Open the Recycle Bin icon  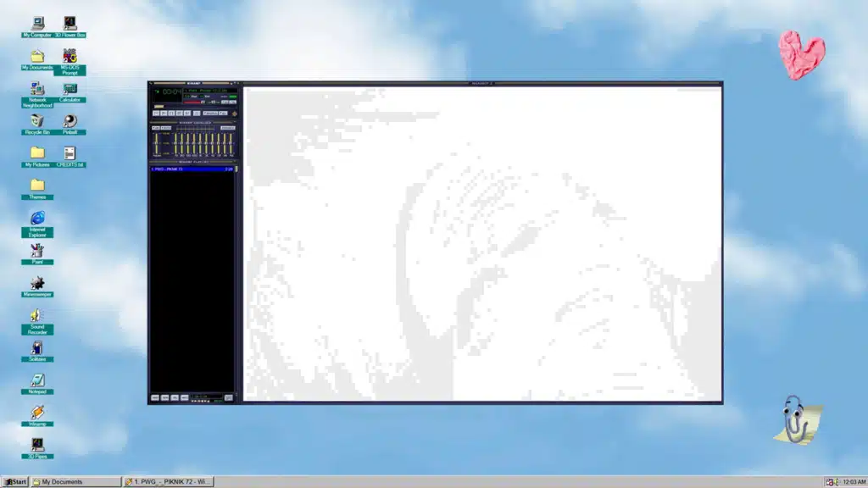(37, 121)
